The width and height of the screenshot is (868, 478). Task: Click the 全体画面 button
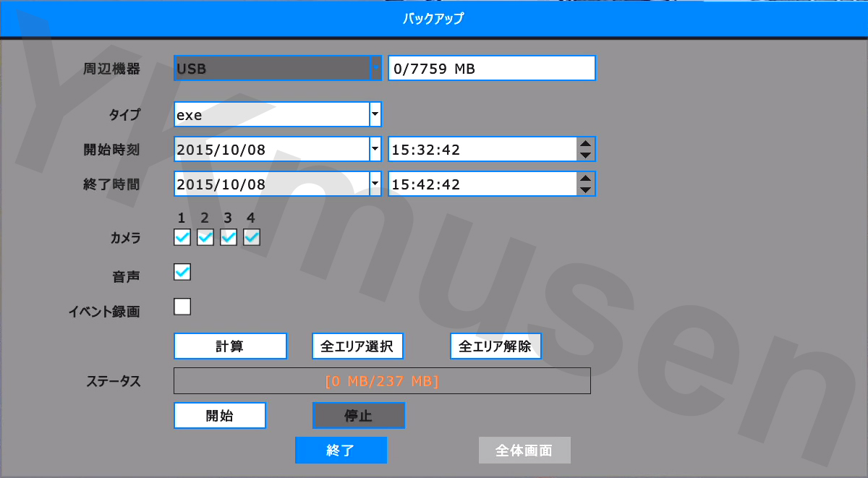(x=524, y=450)
